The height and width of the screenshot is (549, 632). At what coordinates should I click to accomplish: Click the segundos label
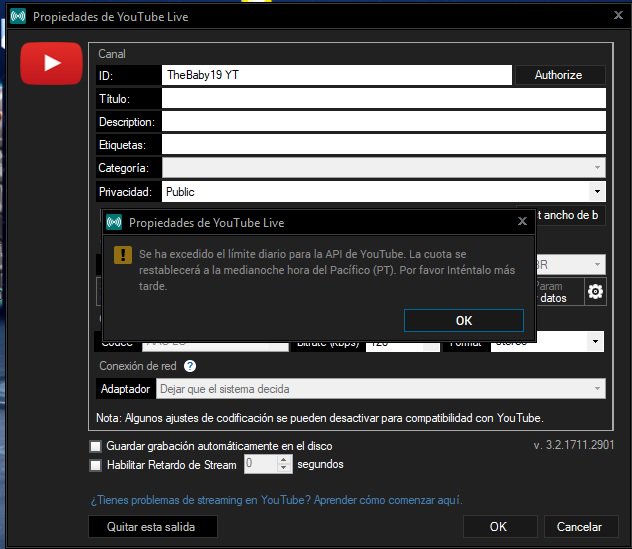(x=320, y=464)
